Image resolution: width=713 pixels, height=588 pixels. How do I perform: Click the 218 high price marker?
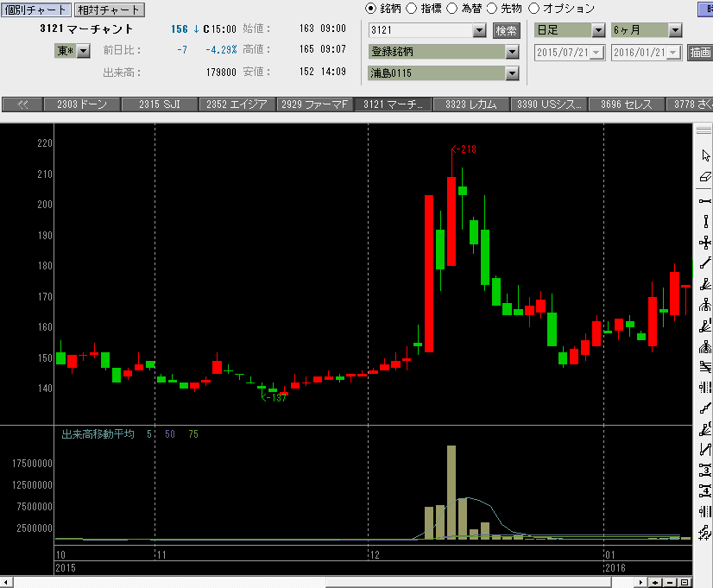click(x=464, y=149)
